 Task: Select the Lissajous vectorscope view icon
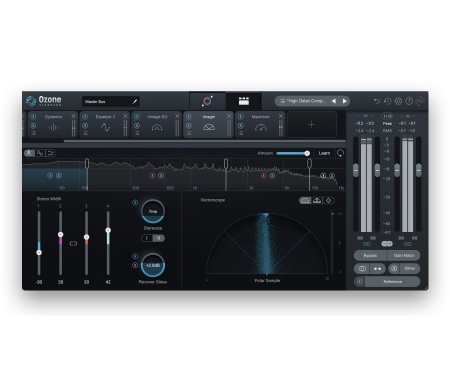328,200
